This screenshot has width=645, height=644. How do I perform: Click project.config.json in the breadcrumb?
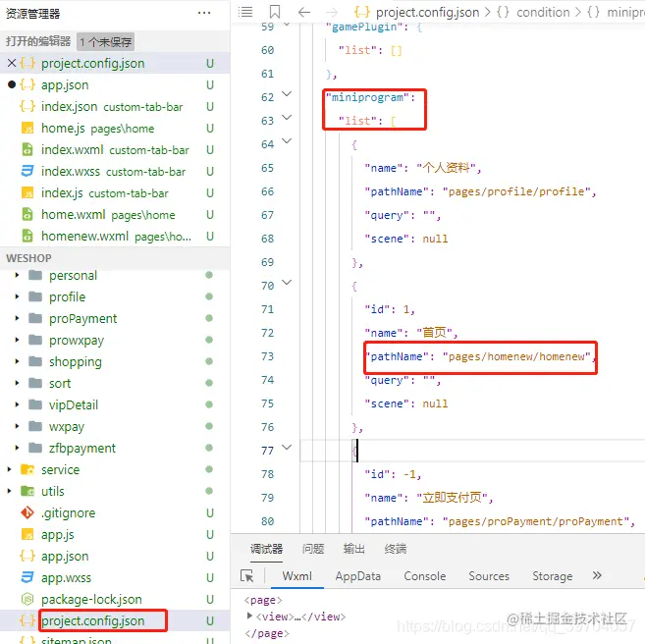(x=427, y=13)
